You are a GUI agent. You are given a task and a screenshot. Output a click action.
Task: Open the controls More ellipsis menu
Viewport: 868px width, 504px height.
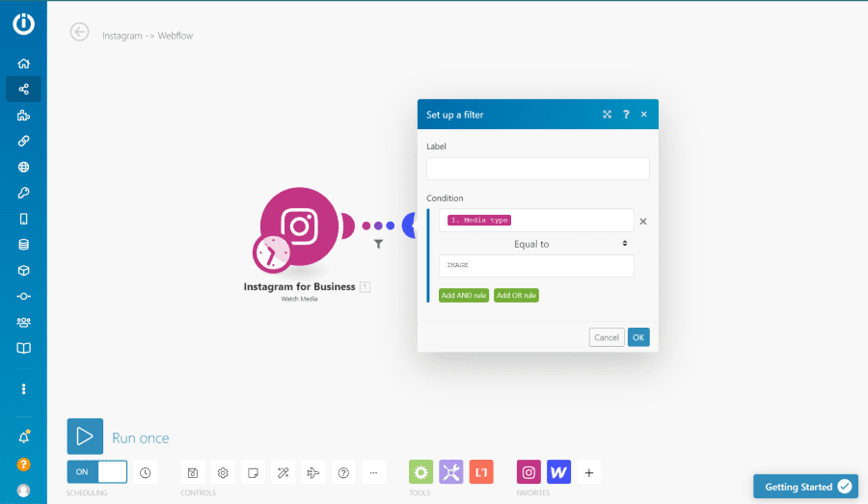click(373, 472)
